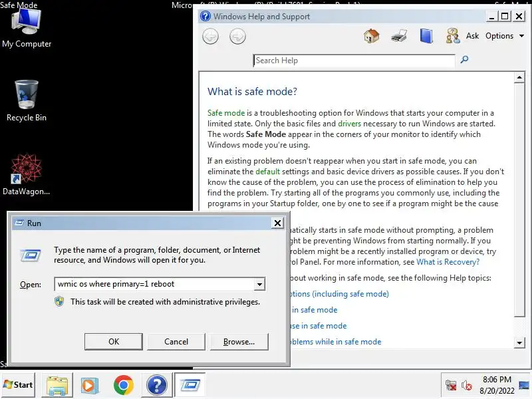
Task: Open My Computer desktop icon
Action: click(x=27, y=28)
